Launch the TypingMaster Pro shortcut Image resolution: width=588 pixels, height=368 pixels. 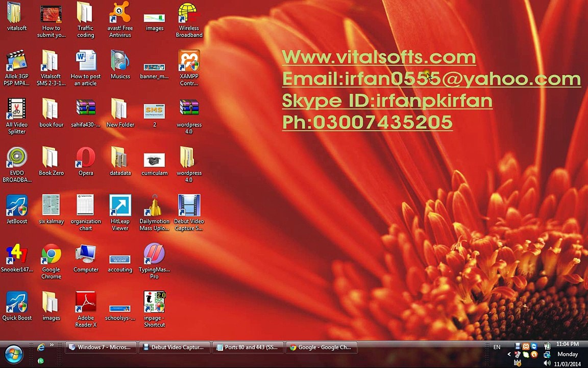tap(155, 261)
